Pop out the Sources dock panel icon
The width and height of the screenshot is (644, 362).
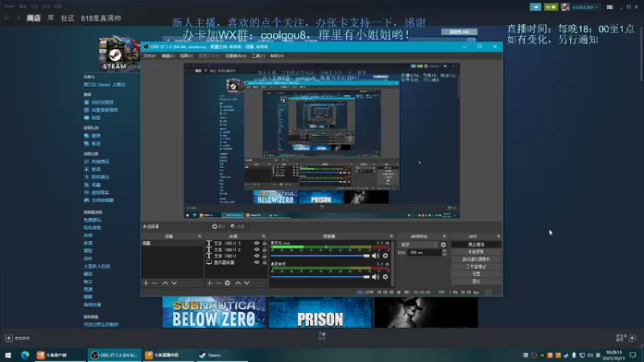pos(264,237)
